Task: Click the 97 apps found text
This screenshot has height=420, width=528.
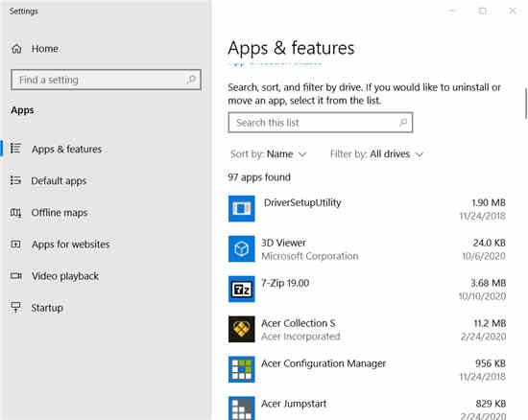Action: point(259,177)
